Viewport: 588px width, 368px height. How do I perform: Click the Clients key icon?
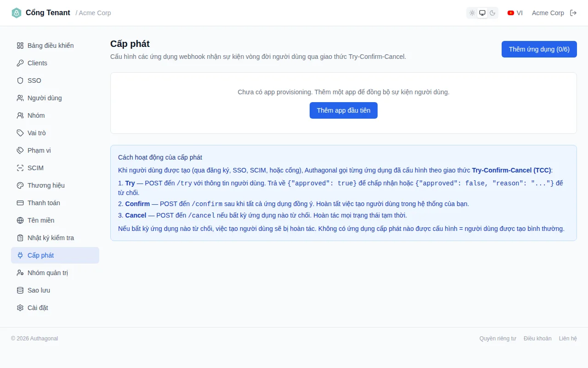tap(20, 63)
